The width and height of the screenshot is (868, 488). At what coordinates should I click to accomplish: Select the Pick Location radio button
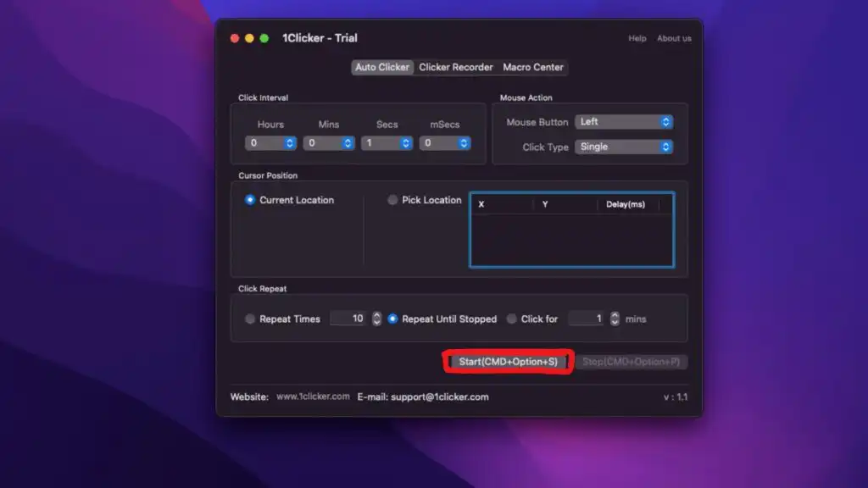(392, 200)
